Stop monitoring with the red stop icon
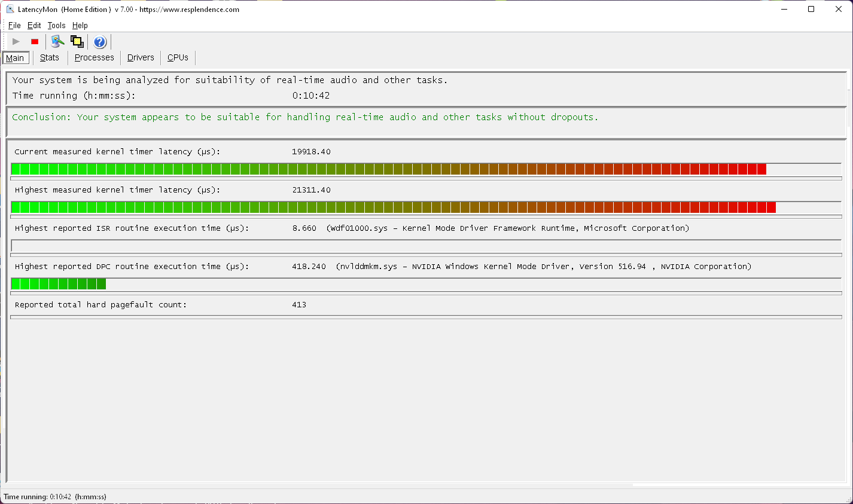 pos(35,41)
